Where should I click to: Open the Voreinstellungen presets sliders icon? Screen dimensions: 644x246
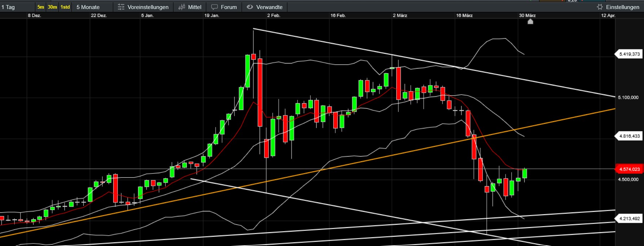(x=121, y=7)
